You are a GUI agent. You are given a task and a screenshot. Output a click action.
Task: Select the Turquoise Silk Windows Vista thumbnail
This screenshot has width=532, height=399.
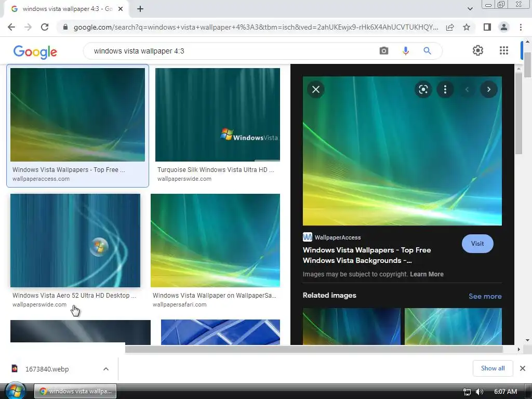click(x=218, y=115)
